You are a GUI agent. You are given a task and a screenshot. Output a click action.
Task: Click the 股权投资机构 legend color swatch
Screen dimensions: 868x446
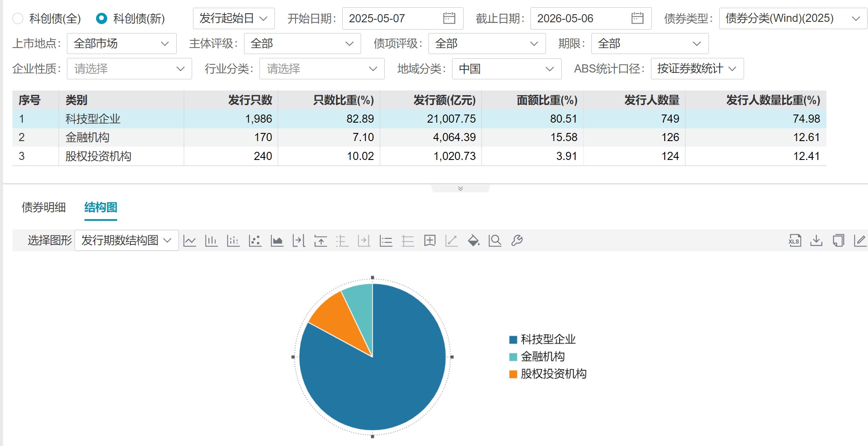tap(513, 374)
